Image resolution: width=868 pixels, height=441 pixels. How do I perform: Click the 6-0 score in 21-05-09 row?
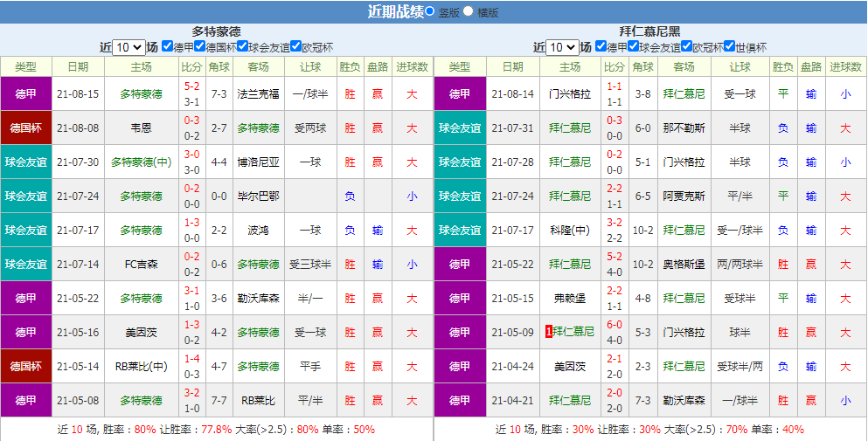[615, 326]
